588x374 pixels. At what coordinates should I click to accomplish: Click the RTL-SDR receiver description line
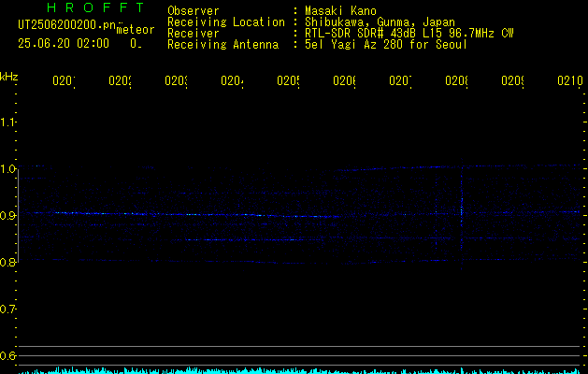coord(409,34)
